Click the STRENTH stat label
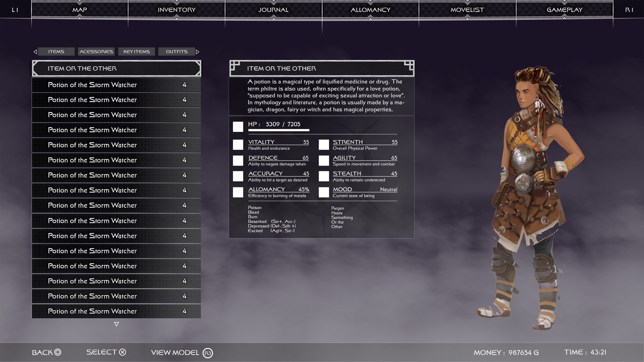The height and width of the screenshot is (362, 644). pyautogui.click(x=348, y=142)
